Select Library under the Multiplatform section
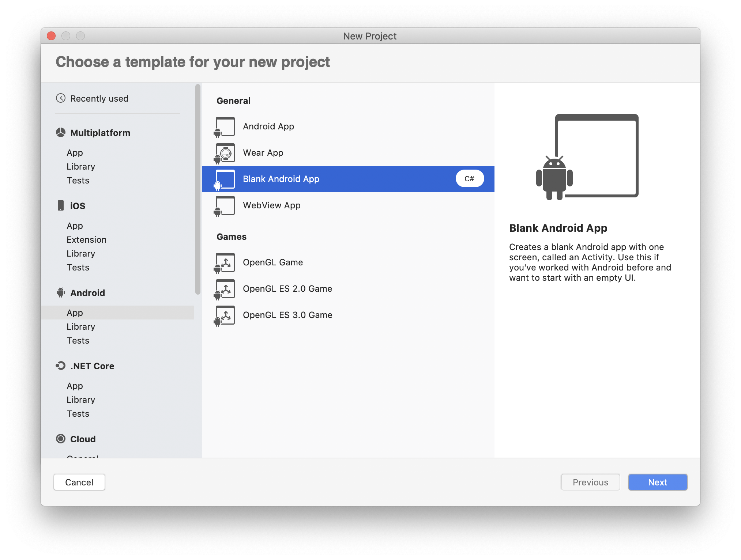 (x=81, y=167)
